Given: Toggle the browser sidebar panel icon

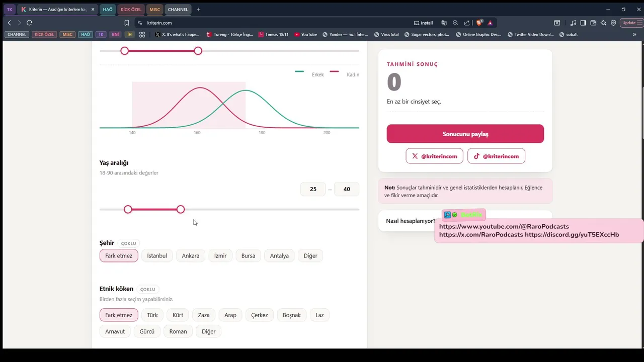Looking at the screenshot, I should pos(583,23).
